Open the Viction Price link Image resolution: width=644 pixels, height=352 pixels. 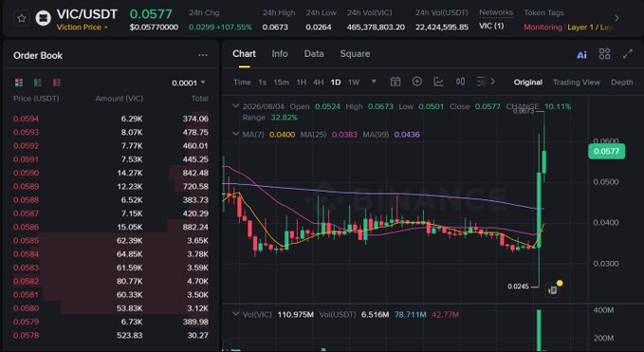coord(83,28)
